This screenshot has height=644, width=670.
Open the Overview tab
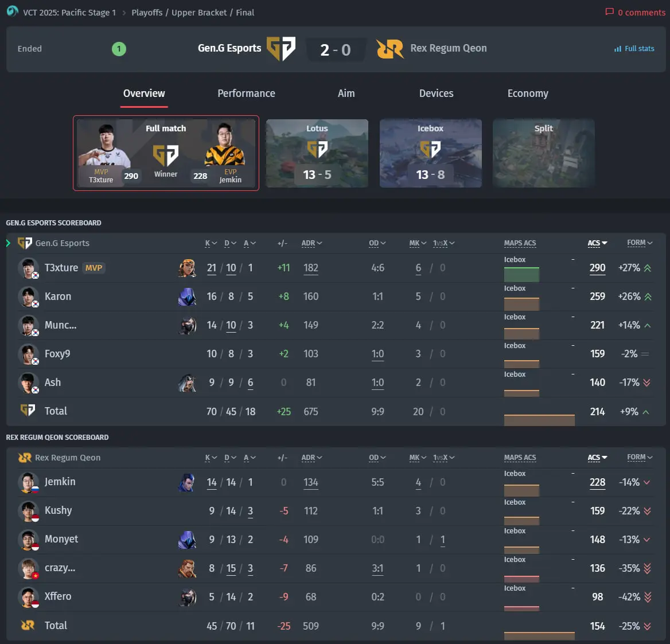(144, 93)
